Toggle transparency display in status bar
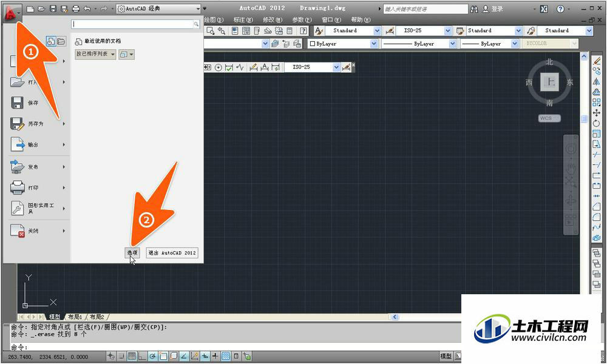The width and height of the screenshot is (607, 364). pyautogui.click(x=226, y=356)
